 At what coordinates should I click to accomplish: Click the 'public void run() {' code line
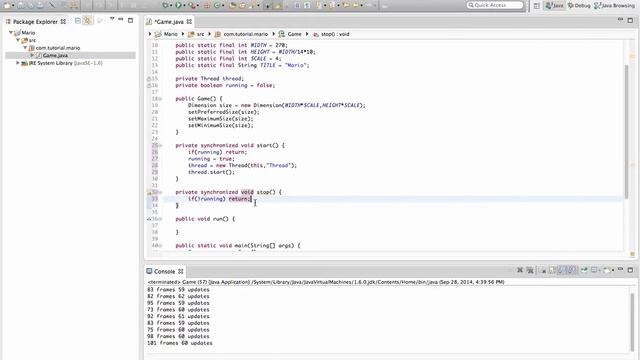tap(205, 219)
